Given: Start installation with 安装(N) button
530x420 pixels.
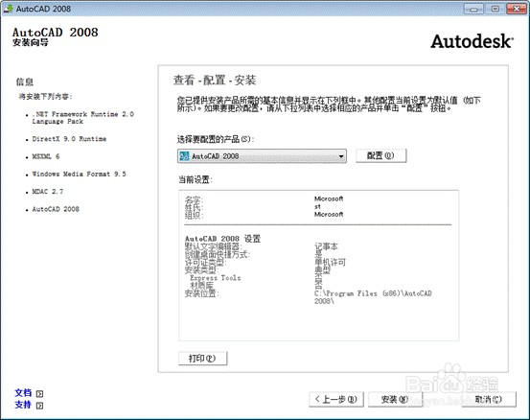Looking at the screenshot, I should (x=395, y=399).
